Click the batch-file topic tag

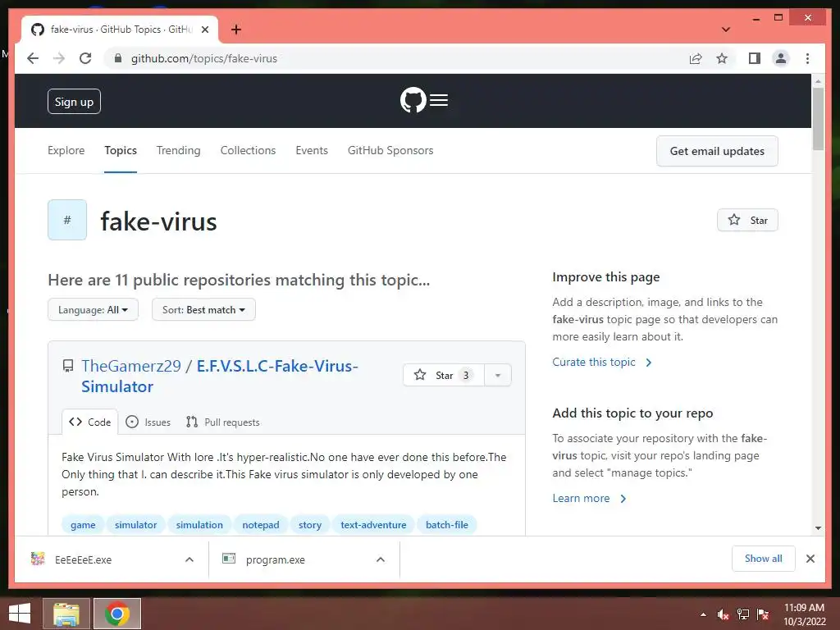447,525
